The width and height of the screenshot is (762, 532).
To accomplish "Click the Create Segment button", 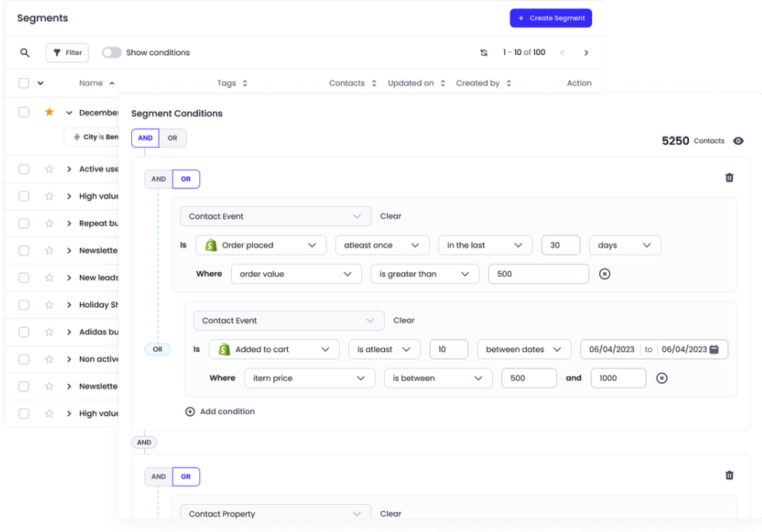I will pos(550,18).
